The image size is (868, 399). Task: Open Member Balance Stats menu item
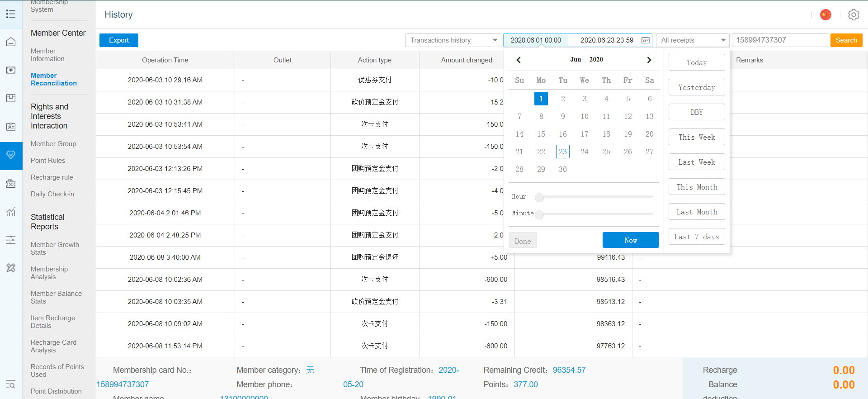[56, 297]
